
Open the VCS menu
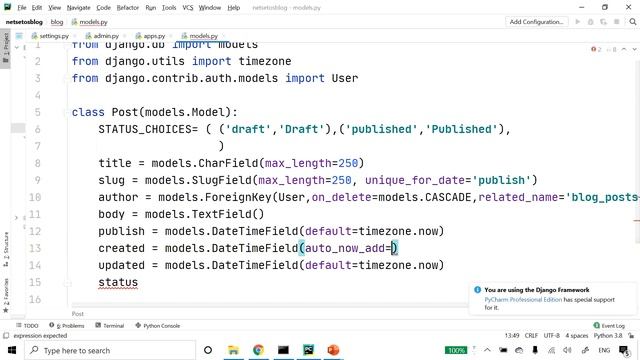pyautogui.click(x=188, y=7)
